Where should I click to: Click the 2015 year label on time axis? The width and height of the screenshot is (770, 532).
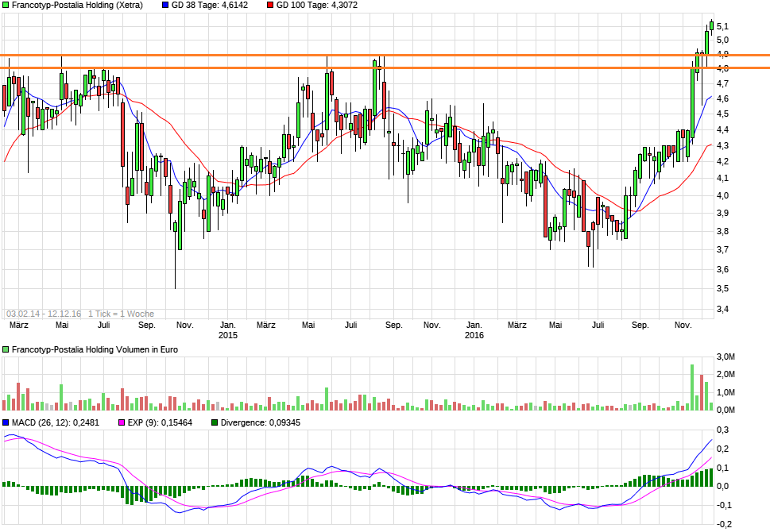[228, 335]
